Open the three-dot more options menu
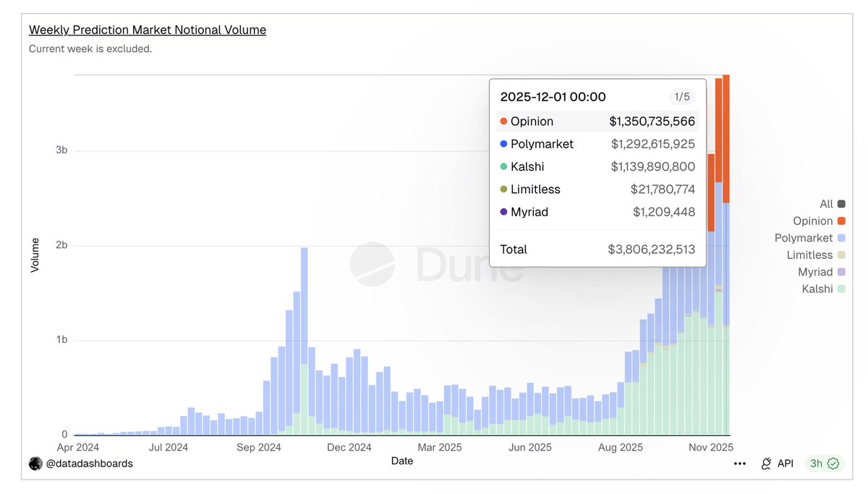Screen dimensions: 868x494 coord(739,464)
